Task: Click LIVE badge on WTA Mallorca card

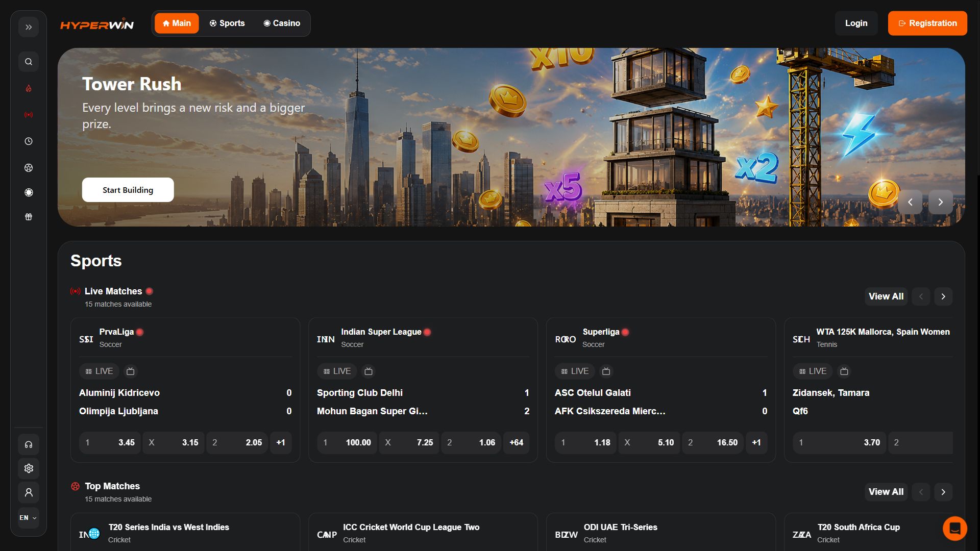Action: click(813, 371)
